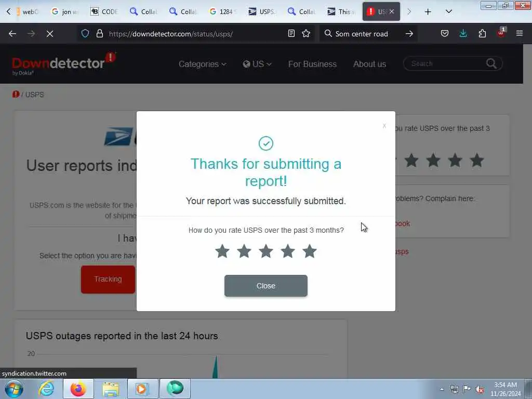Click the Downdetector search magnifier icon
532x399 pixels.
coord(491,63)
